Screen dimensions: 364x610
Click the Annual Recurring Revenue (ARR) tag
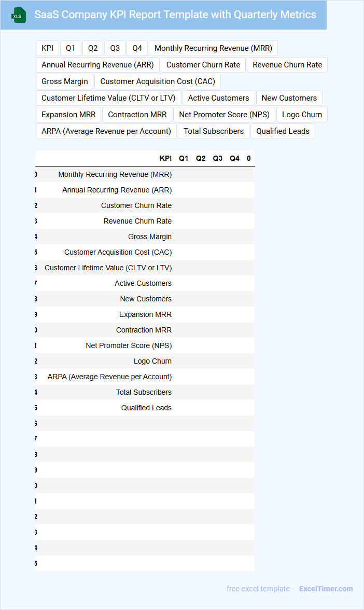tap(97, 65)
